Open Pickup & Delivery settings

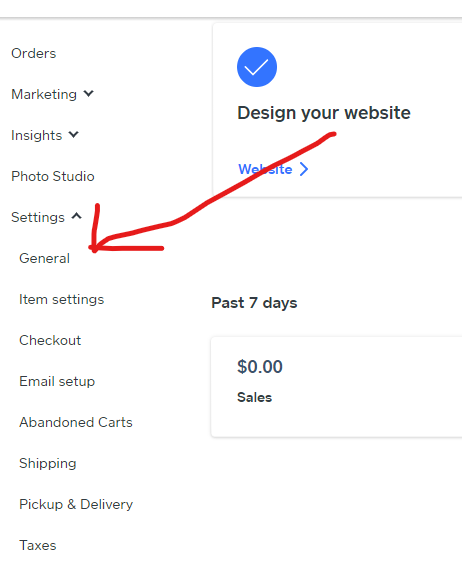pyautogui.click(x=76, y=505)
